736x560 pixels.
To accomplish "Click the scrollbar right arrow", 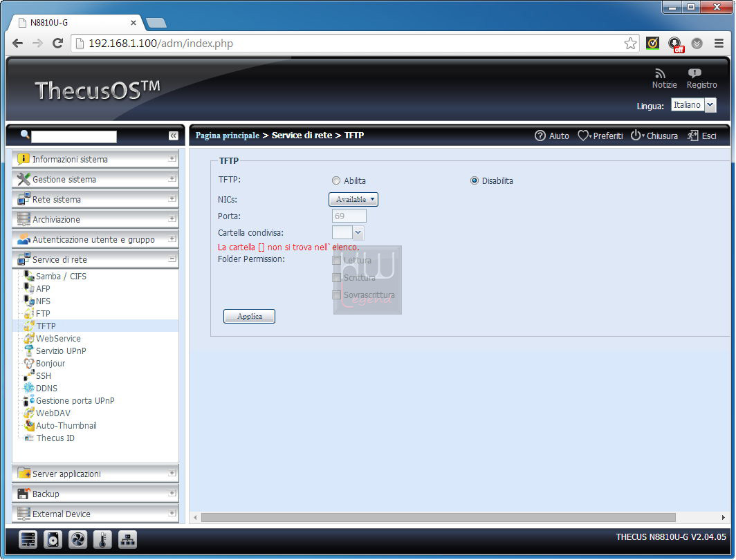I will tap(724, 517).
